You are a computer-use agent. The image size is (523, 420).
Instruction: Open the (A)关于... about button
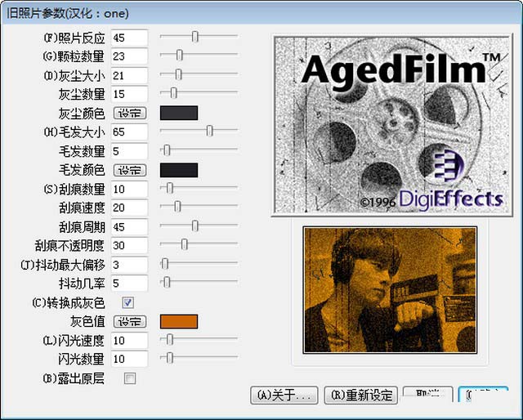point(284,395)
